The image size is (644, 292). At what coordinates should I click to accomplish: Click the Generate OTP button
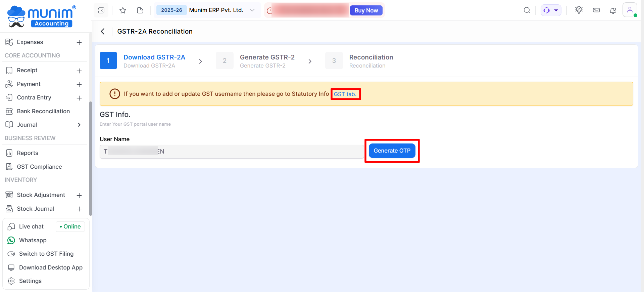click(392, 151)
